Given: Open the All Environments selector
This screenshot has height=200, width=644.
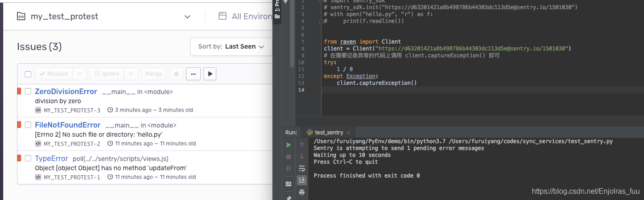Looking at the screenshot, I should coord(245,17).
